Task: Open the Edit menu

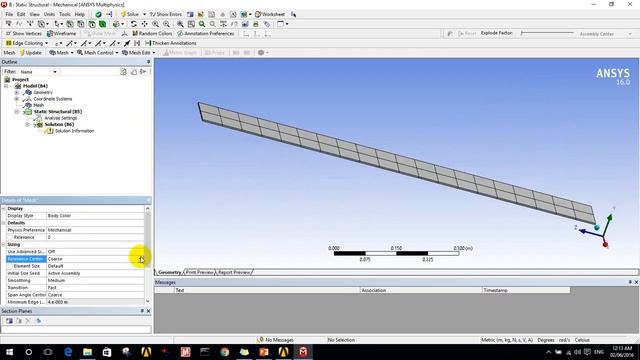Action: 21,14
